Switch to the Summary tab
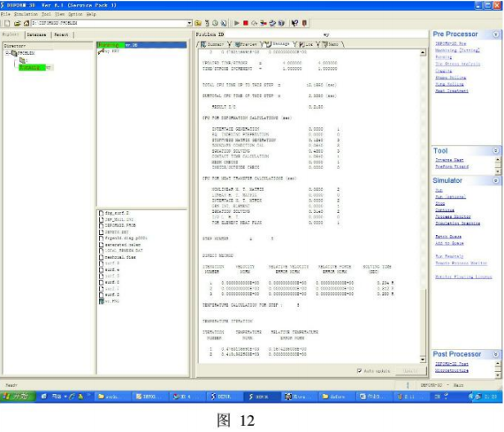 point(213,44)
